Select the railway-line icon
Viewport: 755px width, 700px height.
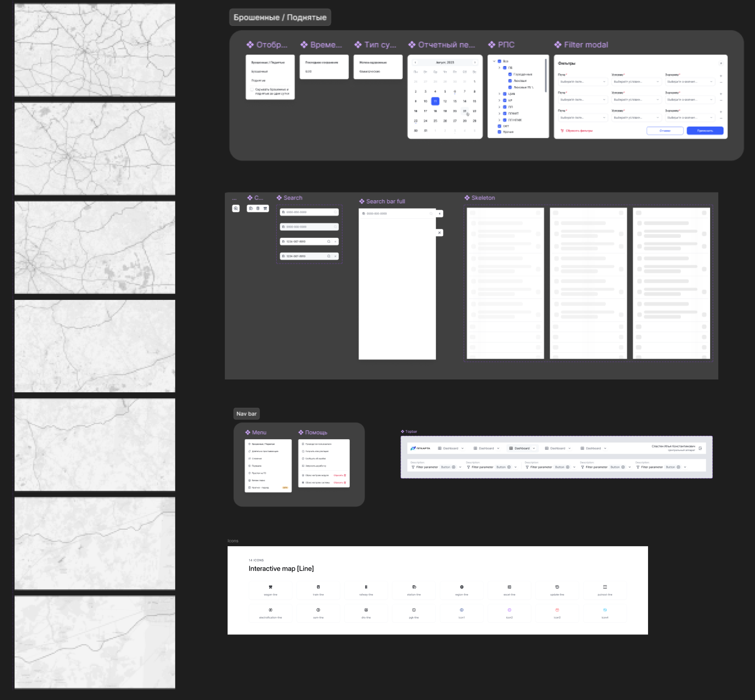[x=366, y=590]
